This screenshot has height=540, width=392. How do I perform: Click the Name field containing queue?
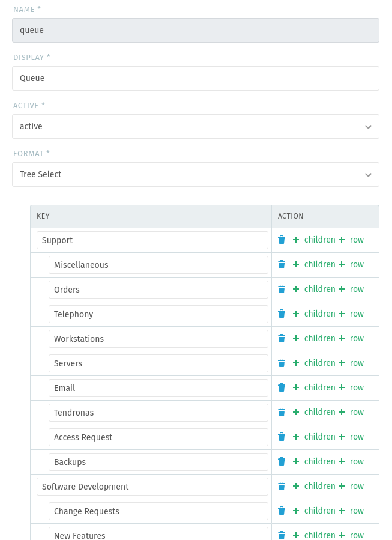pos(196,30)
